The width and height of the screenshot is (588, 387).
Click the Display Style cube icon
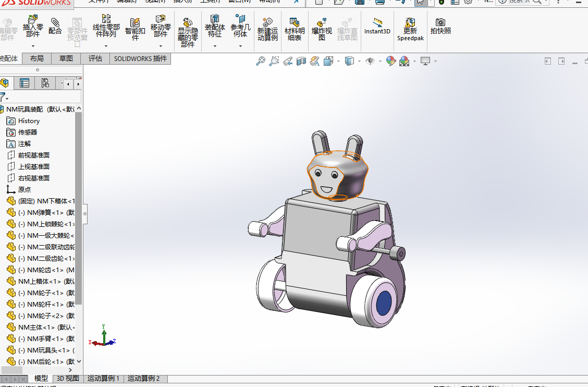click(349, 61)
